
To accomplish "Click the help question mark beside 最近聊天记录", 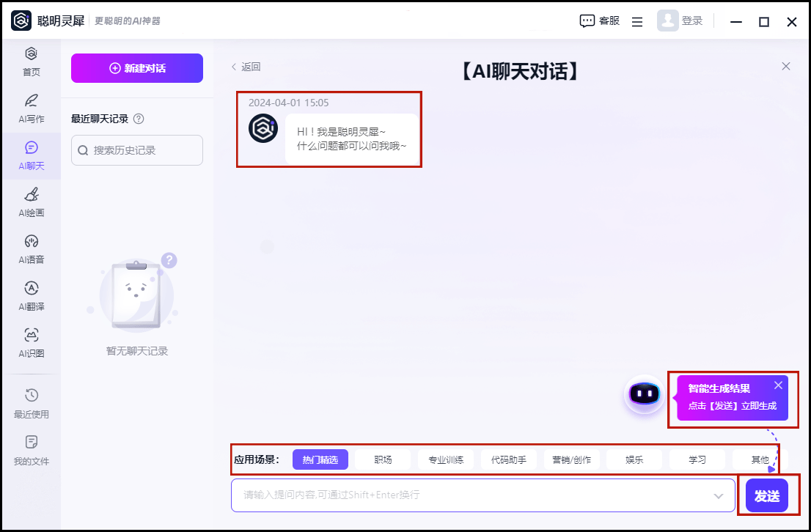I will pyautogui.click(x=139, y=119).
